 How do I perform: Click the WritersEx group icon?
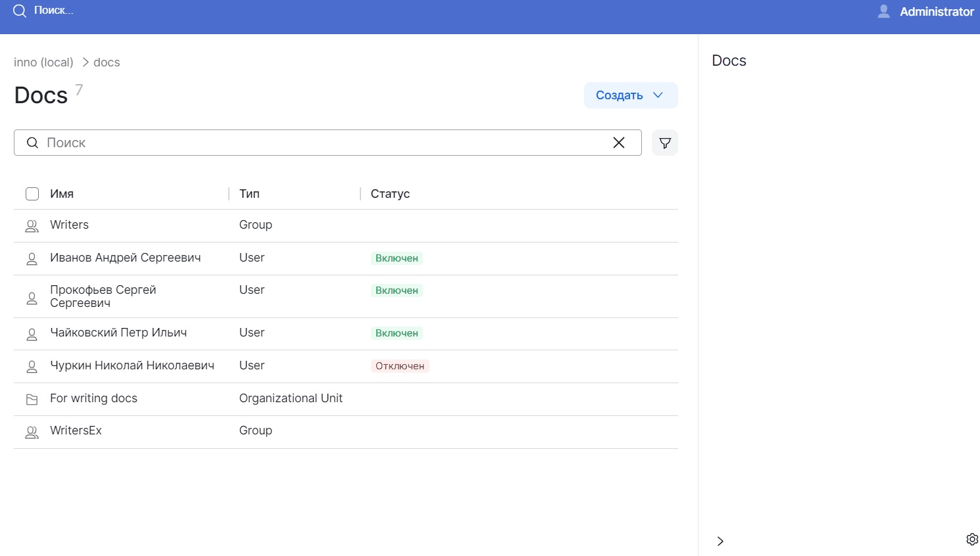(32, 432)
